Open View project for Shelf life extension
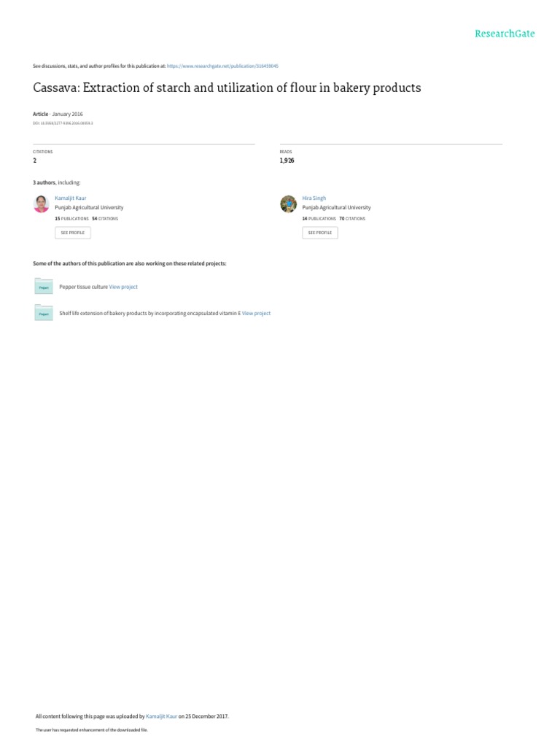560x747 pixels. [256, 314]
